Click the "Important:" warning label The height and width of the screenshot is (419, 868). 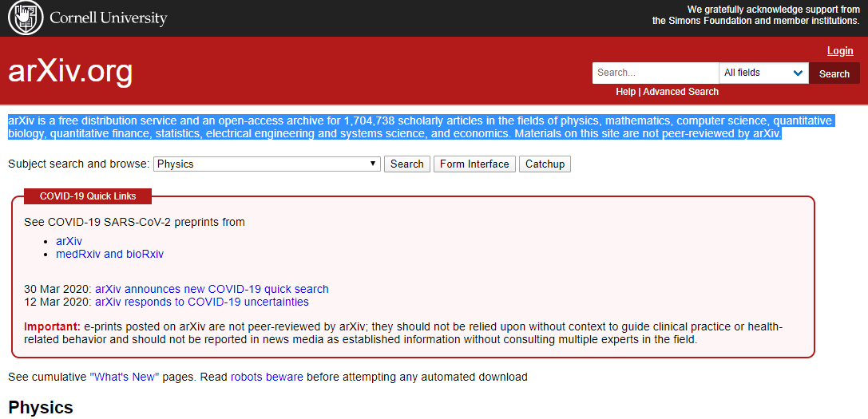[x=53, y=326]
